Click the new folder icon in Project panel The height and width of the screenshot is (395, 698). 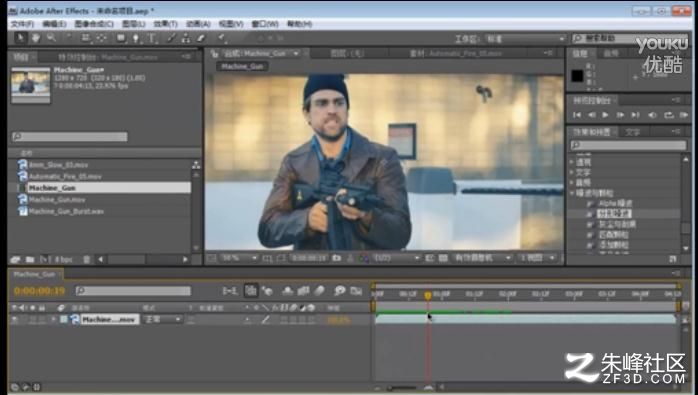[x=30, y=259]
